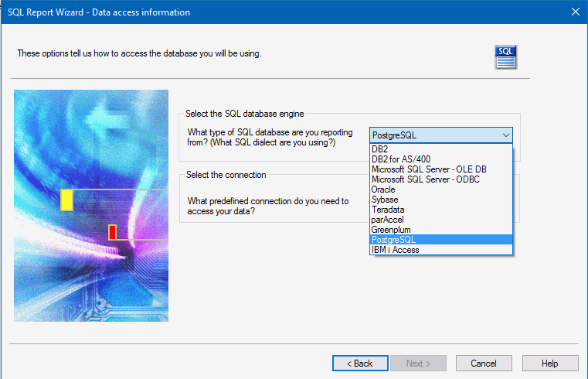Image resolution: width=588 pixels, height=379 pixels.
Task: Close the SQL Report Wizard window
Action: (575, 12)
